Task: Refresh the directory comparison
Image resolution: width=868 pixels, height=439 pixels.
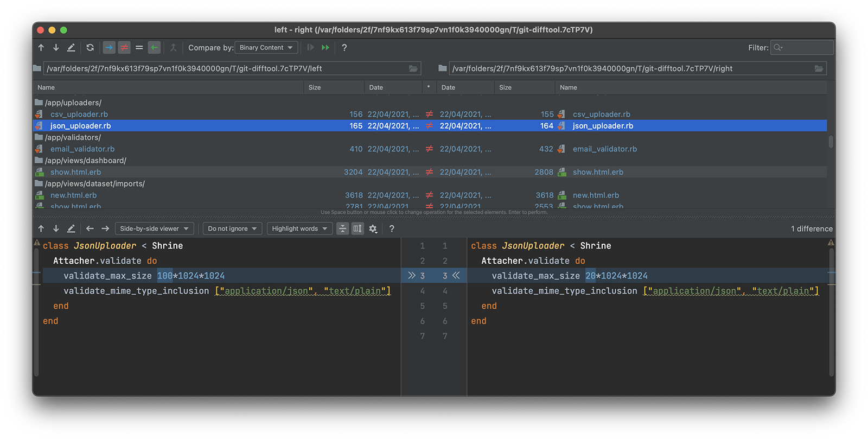Action: point(90,48)
